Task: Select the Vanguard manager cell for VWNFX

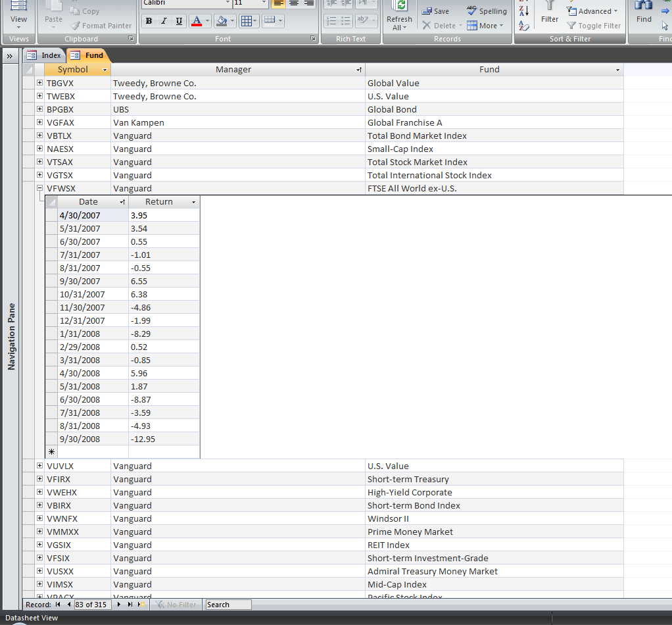Action: pyautogui.click(x=238, y=518)
